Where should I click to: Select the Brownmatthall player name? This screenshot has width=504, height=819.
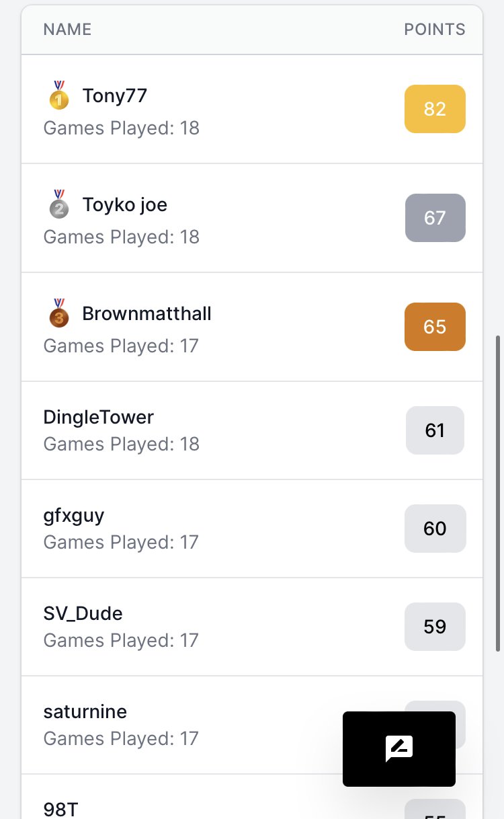pos(146,313)
